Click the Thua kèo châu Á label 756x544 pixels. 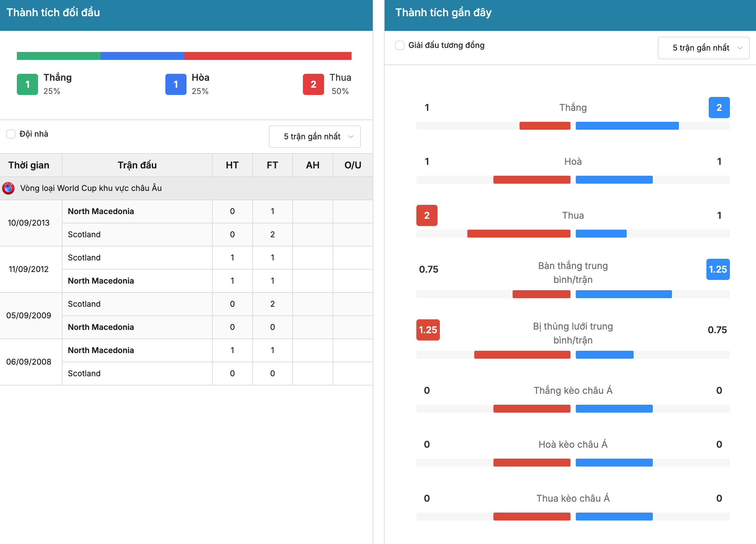(x=573, y=498)
